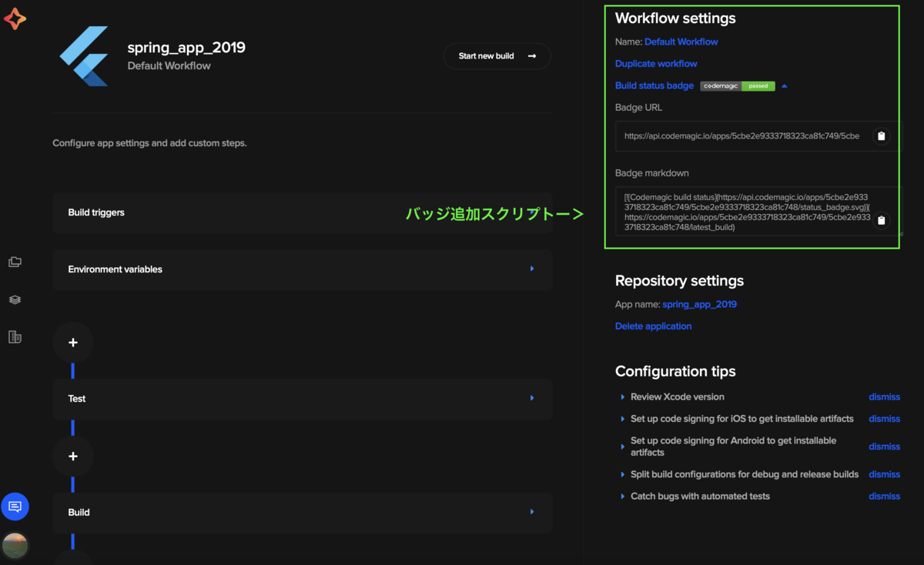Viewport: 924px width, 565px height.
Task: Open the Teams icon in the sidebar
Action: coord(15,337)
